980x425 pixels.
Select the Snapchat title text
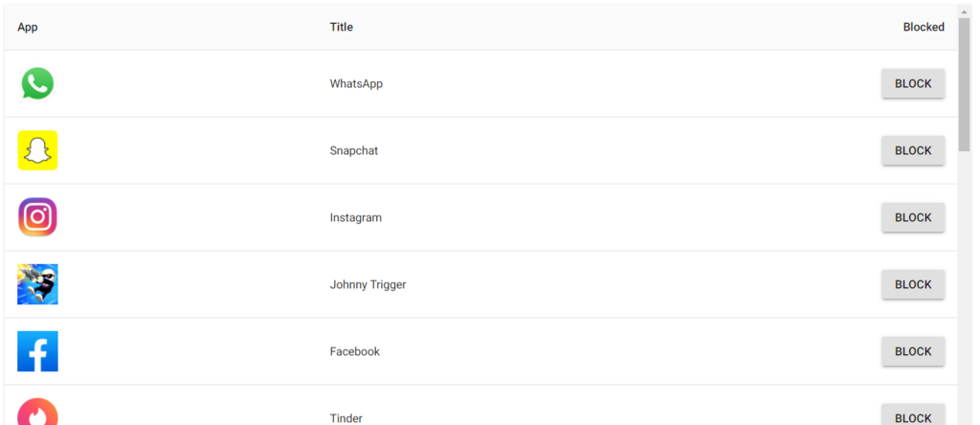point(354,150)
